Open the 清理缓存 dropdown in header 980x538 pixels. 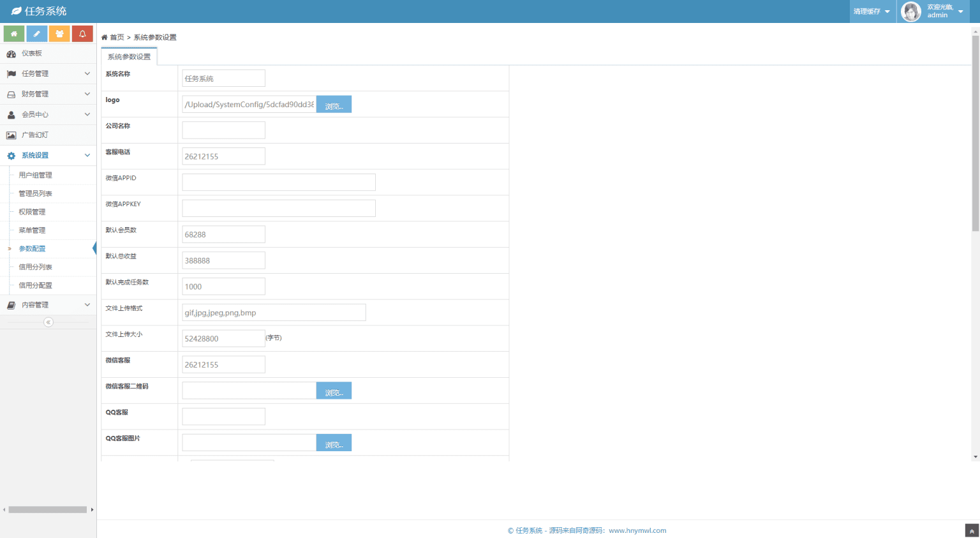point(872,11)
